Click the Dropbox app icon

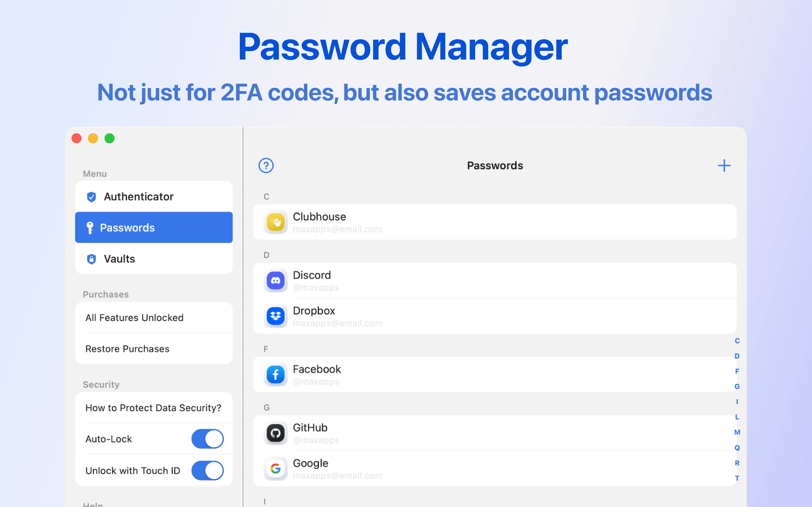click(275, 316)
